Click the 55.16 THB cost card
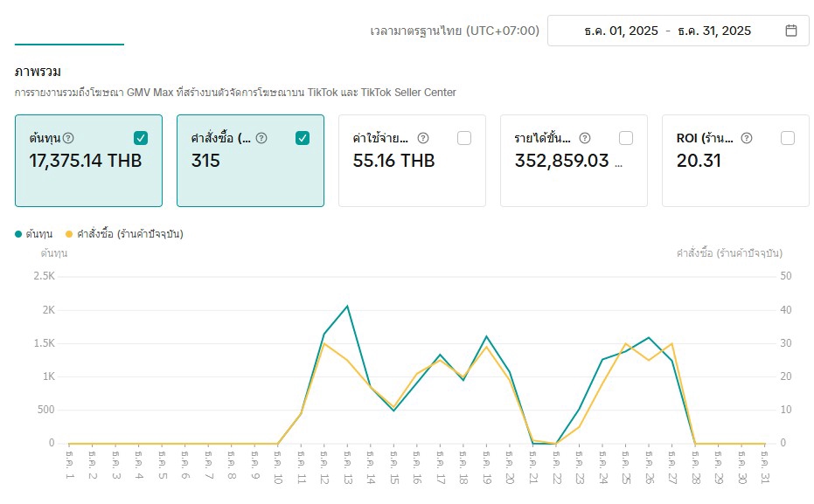The height and width of the screenshot is (504, 814). click(x=412, y=161)
